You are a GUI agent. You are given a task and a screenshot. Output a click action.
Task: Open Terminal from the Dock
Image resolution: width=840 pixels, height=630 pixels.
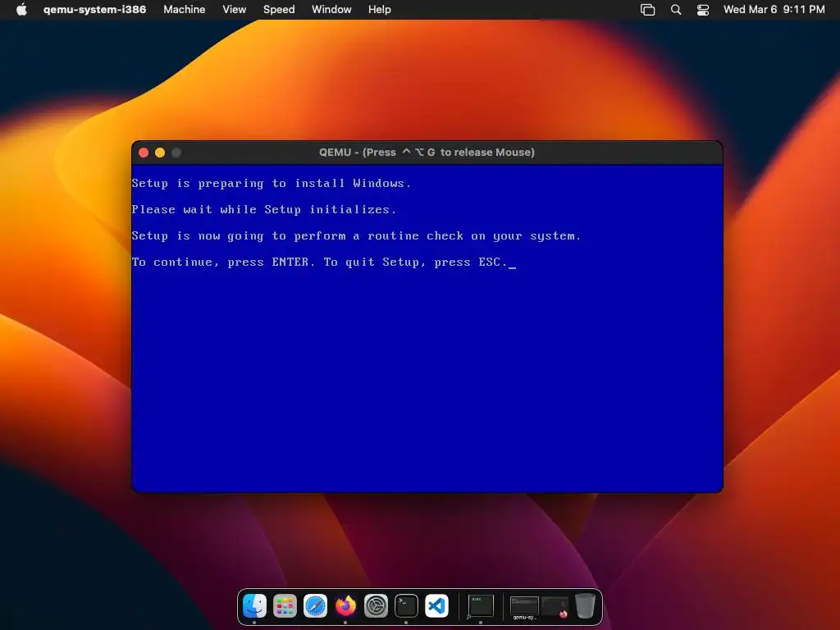coord(406,606)
